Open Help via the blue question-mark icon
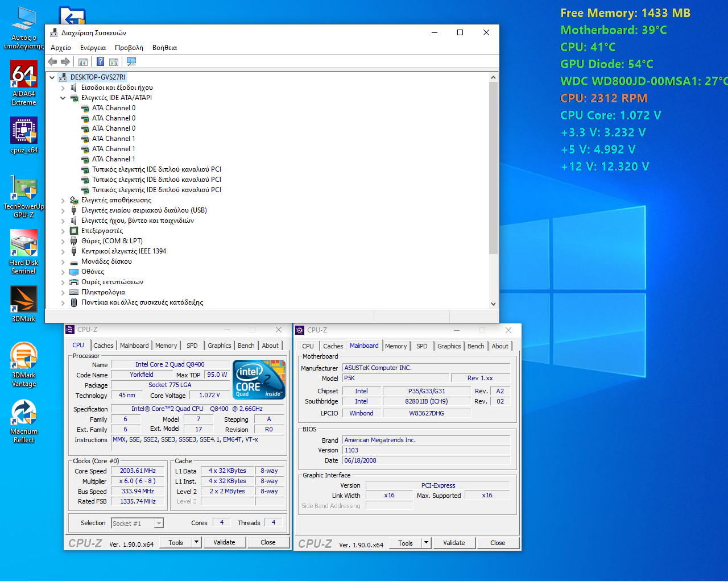The width and height of the screenshot is (728, 582). coord(100,61)
